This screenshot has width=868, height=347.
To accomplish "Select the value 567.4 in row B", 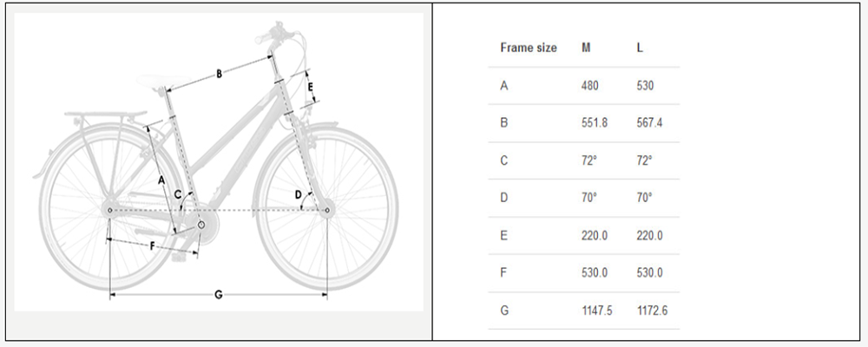I will (x=649, y=123).
